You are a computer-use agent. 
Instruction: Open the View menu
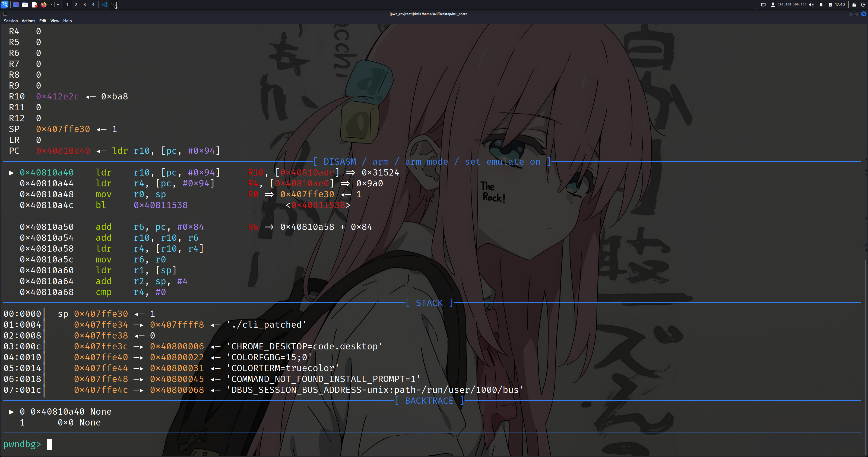[55, 21]
